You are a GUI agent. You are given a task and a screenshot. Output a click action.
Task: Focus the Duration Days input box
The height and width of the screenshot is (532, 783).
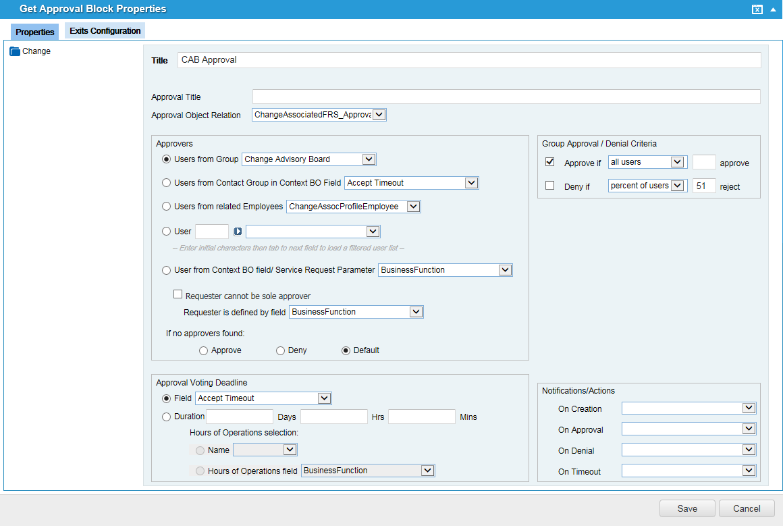coord(240,417)
